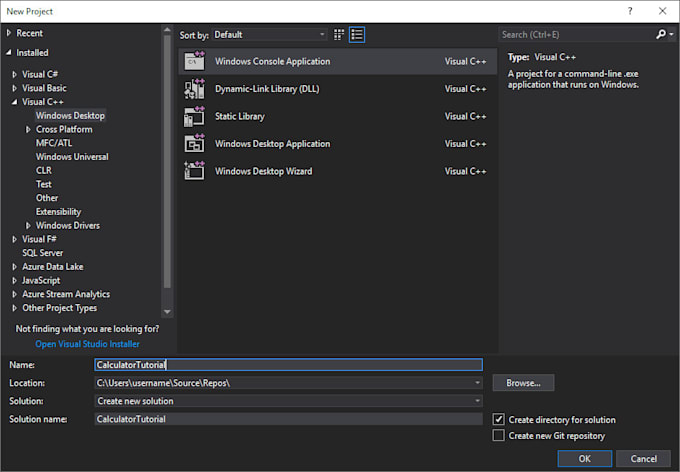Open the Solution dropdown
This screenshot has width=680, height=472.
477,401
